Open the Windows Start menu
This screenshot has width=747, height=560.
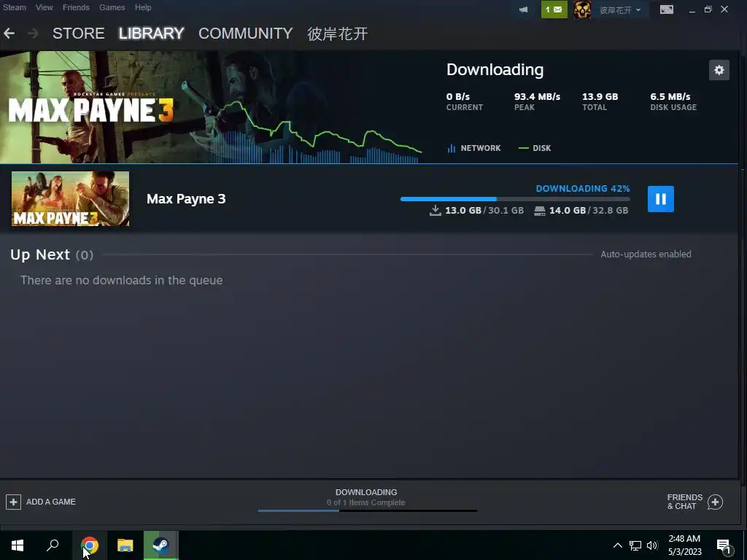pyautogui.click(x=18, y=545)
